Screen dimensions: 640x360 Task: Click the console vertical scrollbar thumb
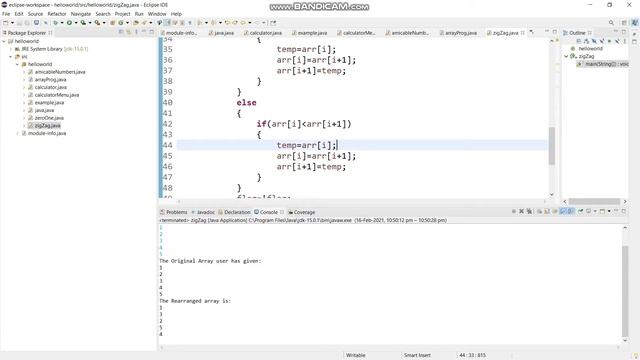pyautogui.click(x=625, y=291)
